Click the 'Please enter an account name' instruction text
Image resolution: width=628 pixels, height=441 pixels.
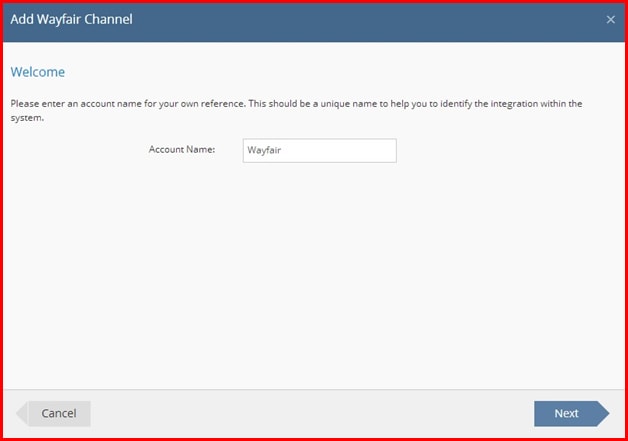tap(296, 111)
